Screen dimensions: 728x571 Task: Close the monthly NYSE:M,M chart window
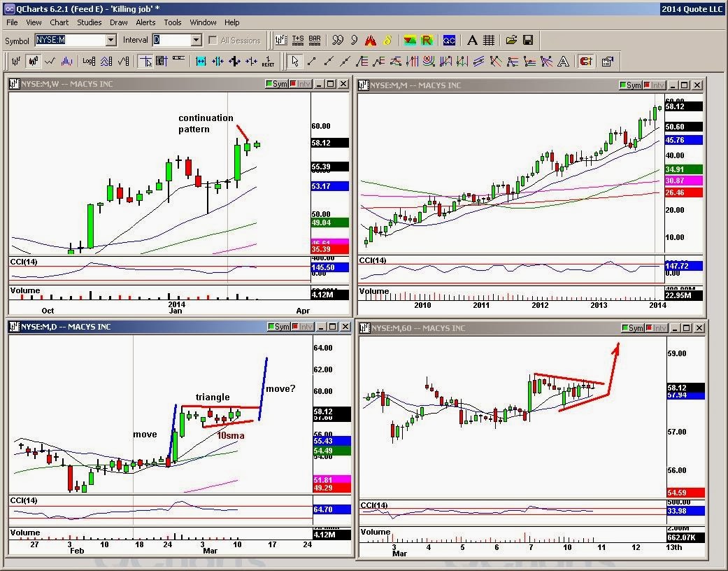697,85
